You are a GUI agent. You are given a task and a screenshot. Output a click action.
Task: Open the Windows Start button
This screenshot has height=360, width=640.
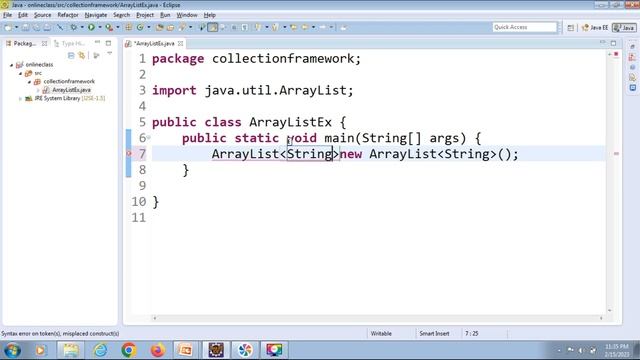coord(12,350)
